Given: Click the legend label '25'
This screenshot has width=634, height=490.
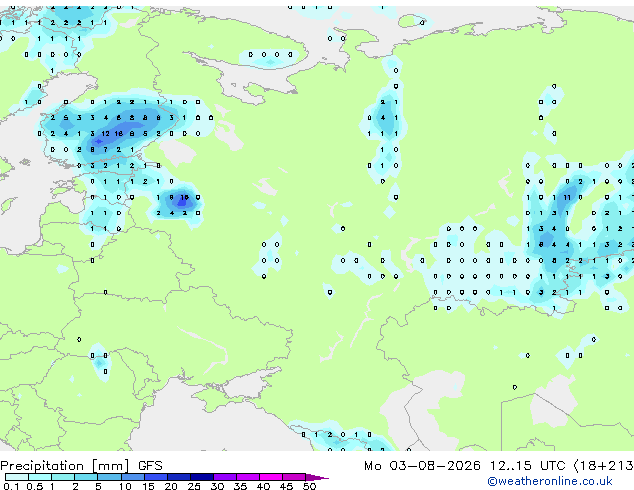Looking at the screenshot, I should (194, 486).
